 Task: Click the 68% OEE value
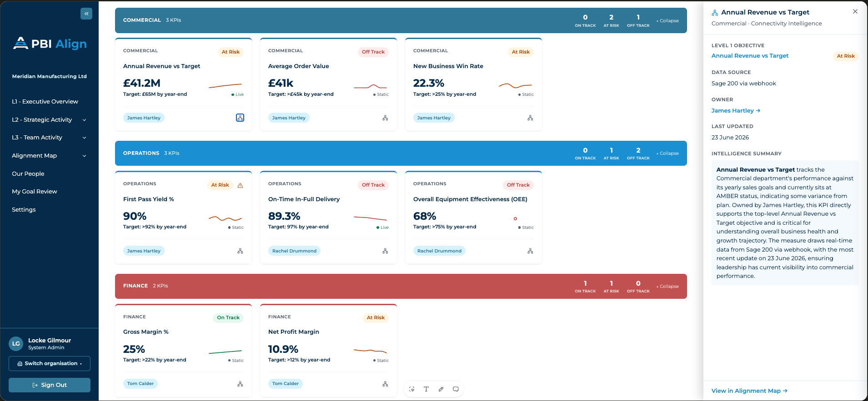(x=425, y=216)
